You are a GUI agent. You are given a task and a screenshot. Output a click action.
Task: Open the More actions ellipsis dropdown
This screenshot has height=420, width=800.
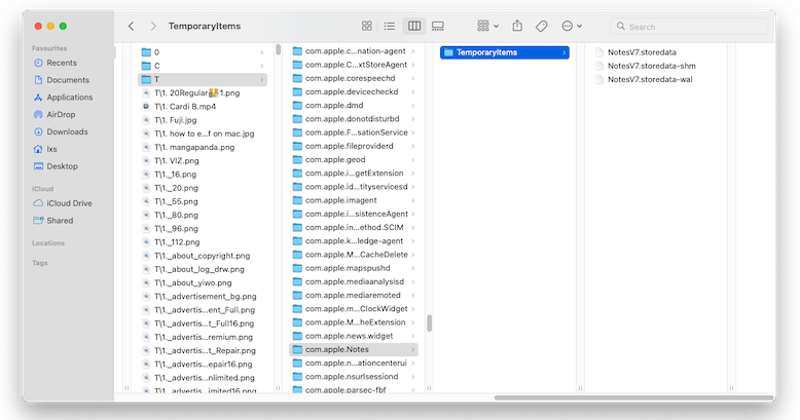572,26
